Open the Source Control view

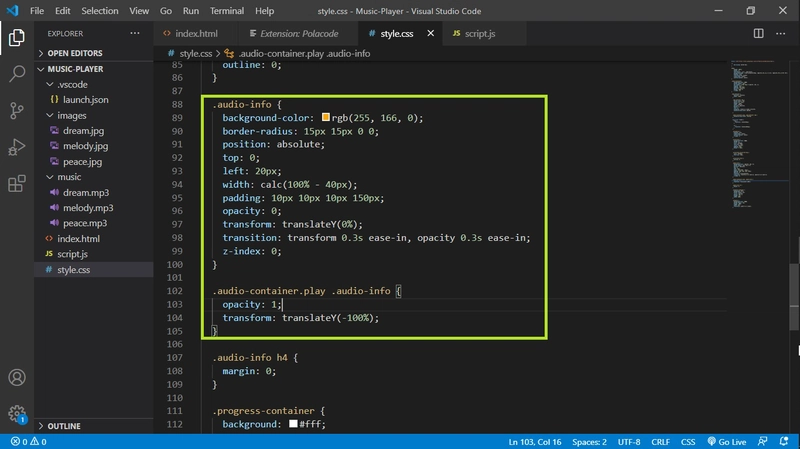click(x=16, y=110)
